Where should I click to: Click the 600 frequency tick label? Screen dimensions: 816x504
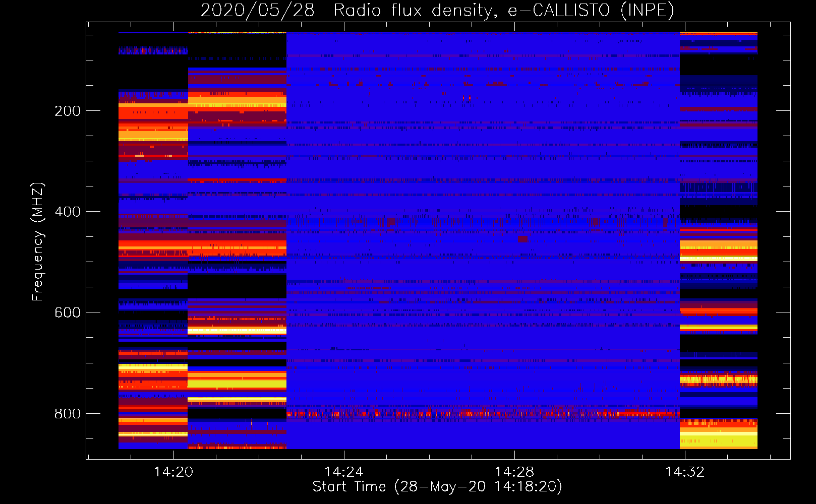[68, 312]
